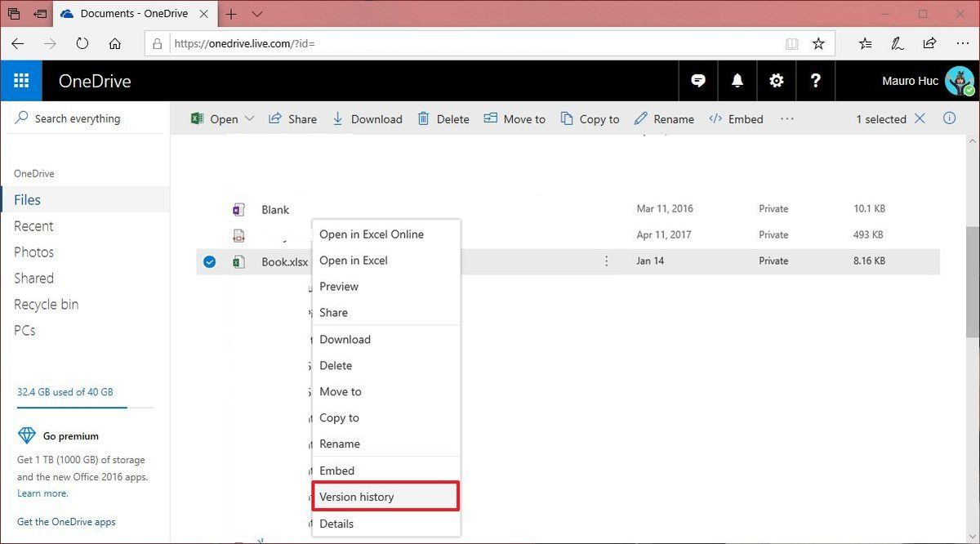This screenshot has height=544, width=980.
Task: Expand the Open dropdown arrow
Action: 249,118
